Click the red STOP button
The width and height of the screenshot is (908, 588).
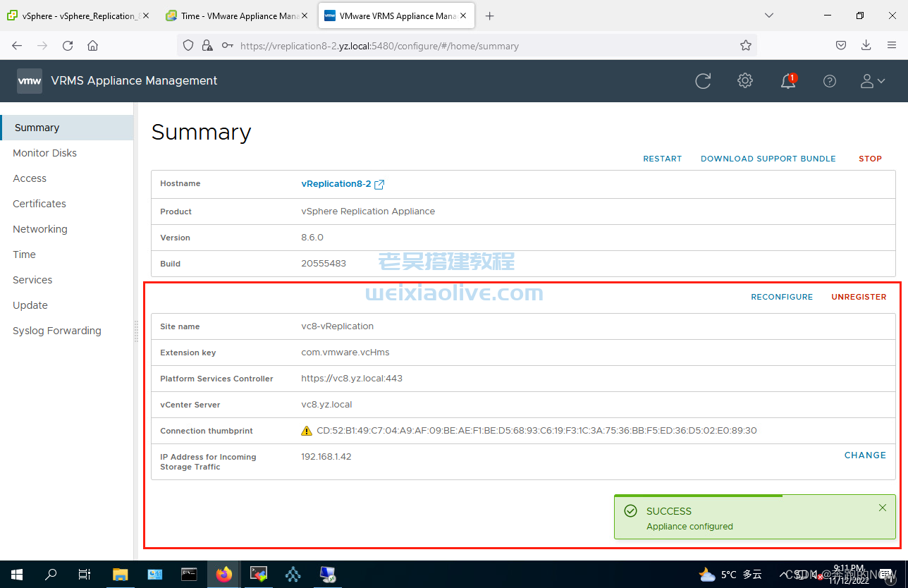pyautogui.click(x=870, y=159)
